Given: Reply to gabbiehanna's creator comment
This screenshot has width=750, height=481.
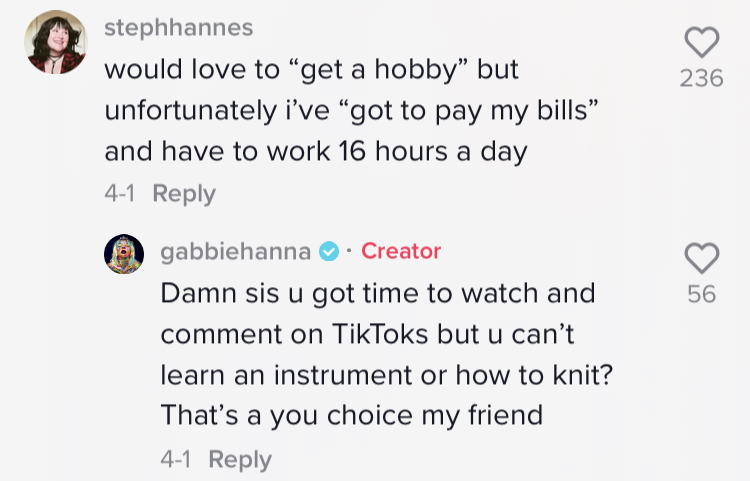Looking at the screenshot, I should [x=240, y=459].
